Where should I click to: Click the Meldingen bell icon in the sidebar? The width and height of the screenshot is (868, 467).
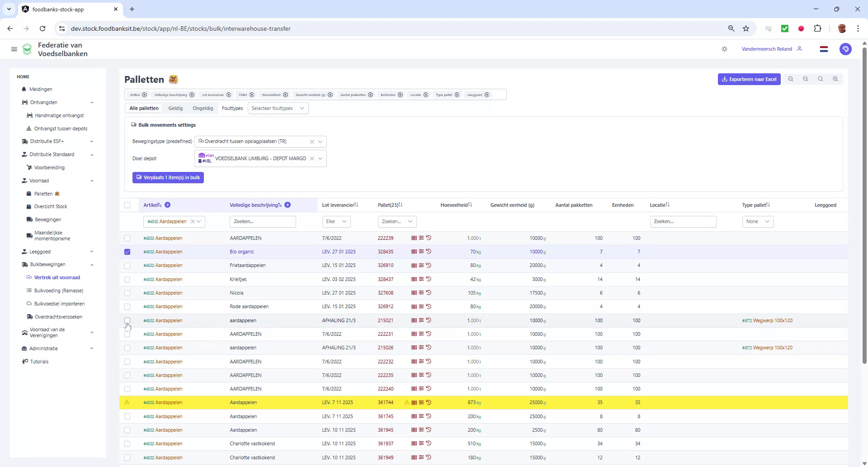click(x=24, y=89)
